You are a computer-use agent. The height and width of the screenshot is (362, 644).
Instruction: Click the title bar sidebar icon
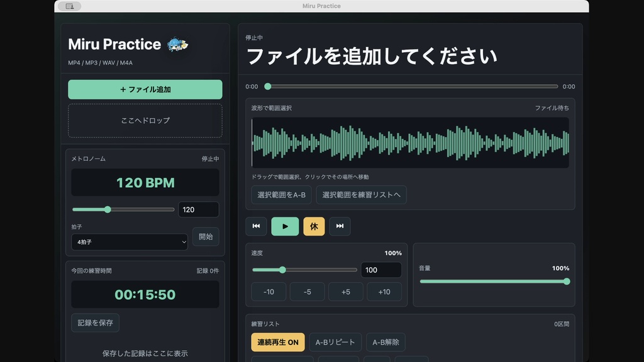(70, 6)
